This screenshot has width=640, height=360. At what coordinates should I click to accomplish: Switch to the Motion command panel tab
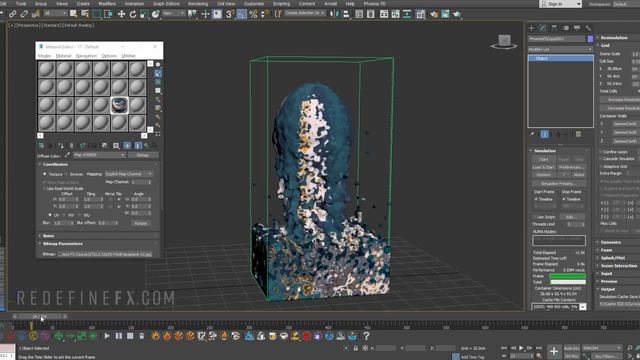pos(566,28)
